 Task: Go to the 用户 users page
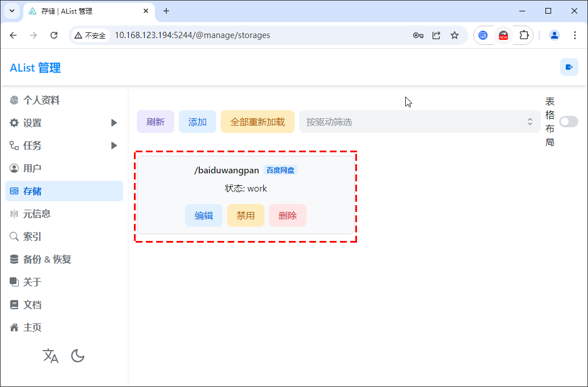pos(64,168)
